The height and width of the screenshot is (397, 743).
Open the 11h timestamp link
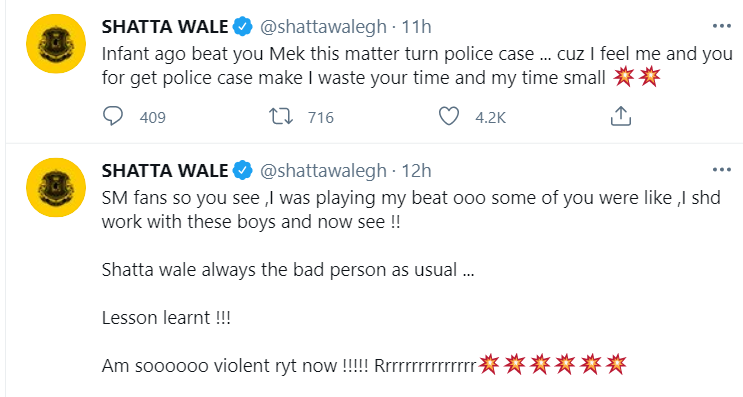(417, 27)
